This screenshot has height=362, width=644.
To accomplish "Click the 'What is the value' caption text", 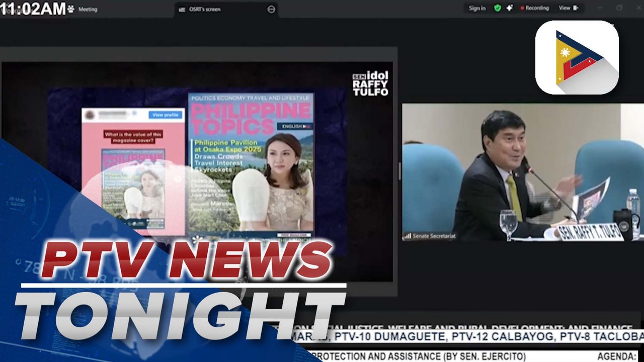I will pyautogui.click(x=133, y=138).
